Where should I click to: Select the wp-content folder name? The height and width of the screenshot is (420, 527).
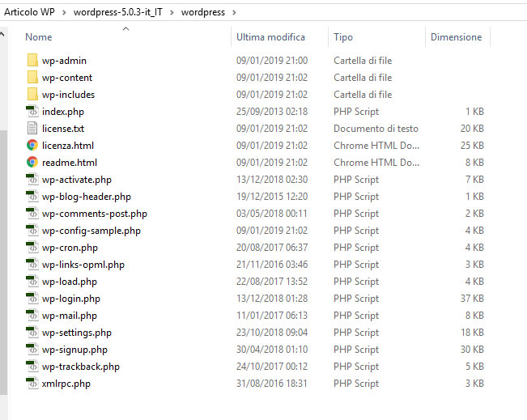(x=67, y=78)
